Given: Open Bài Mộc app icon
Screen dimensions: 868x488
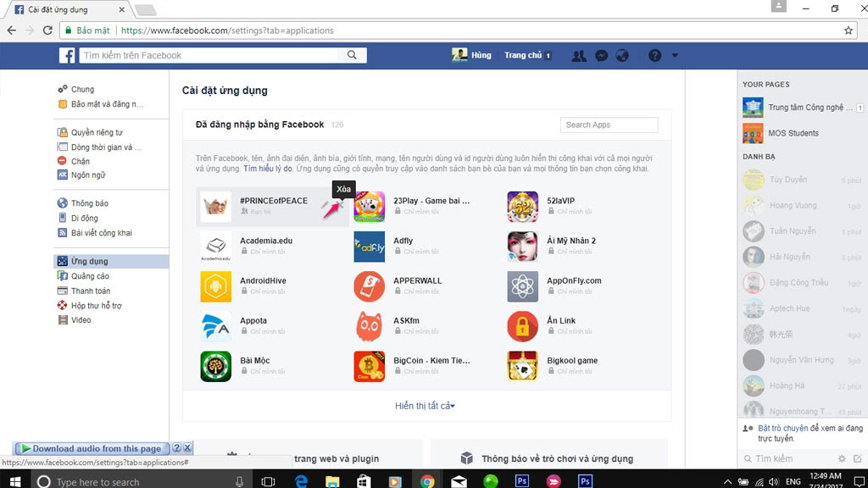Looking at the screenshot, I should 216,366.
